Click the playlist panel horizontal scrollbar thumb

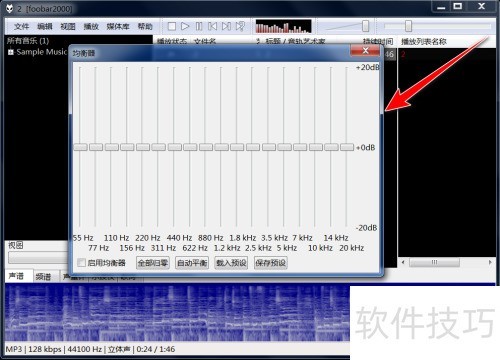point(434,262)
